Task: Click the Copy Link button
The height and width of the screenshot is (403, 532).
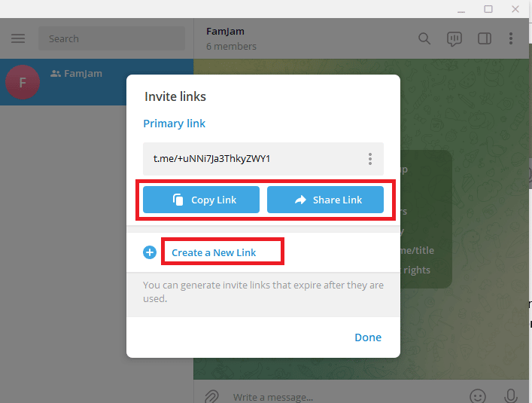Action: (x=201, y=200)
